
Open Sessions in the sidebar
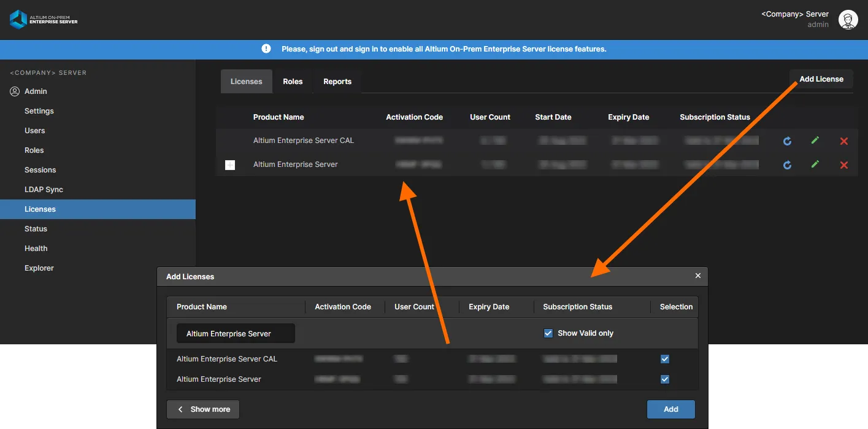pos(40,170)
